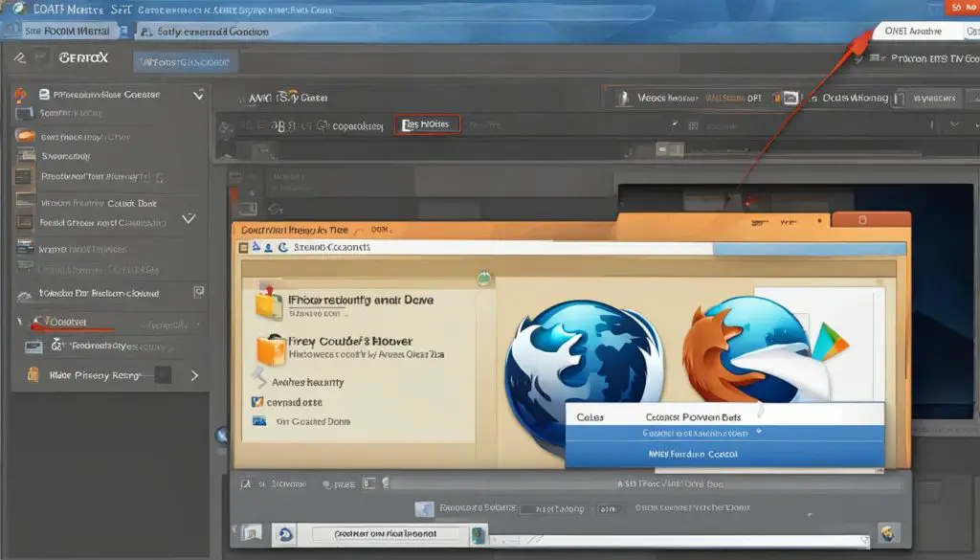Click the square checkbox icon in dialog address bar

coord(243,248)
